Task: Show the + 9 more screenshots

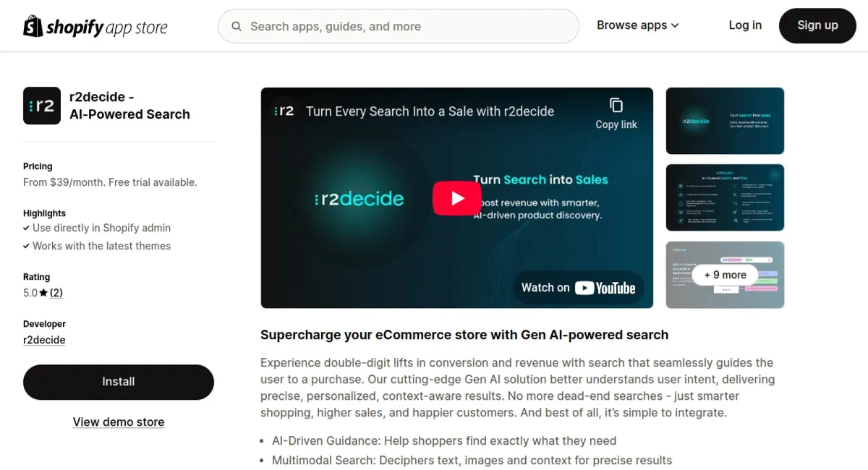Action: 725,275
